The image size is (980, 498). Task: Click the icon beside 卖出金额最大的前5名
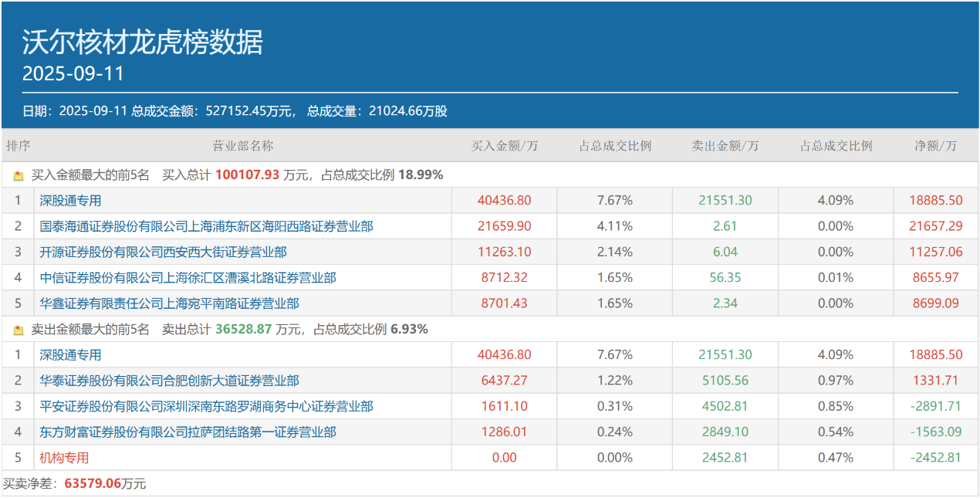coord(19,330)
